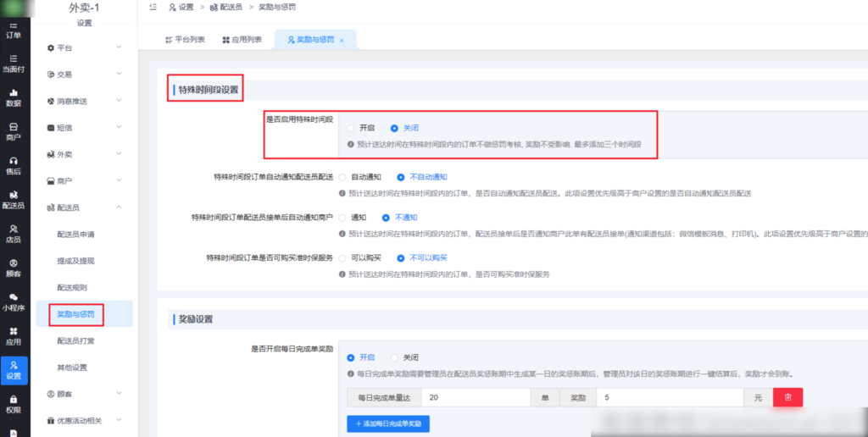Open 其他设置 submenu item

click(x=72, y=368)
